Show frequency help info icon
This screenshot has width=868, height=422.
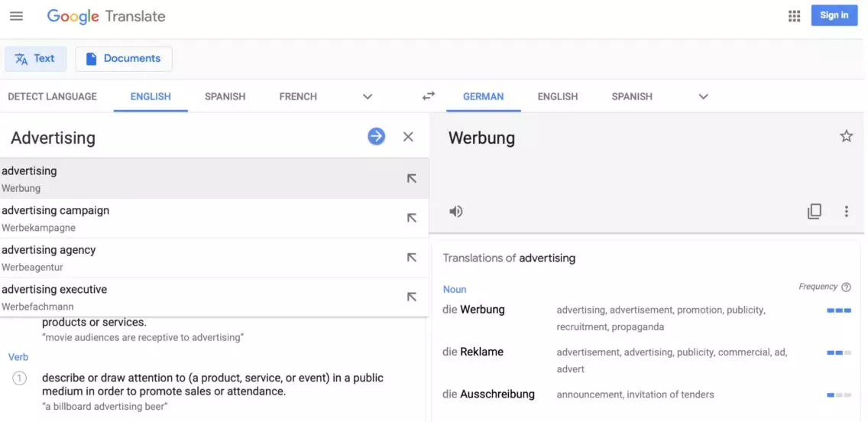point(846,287)
